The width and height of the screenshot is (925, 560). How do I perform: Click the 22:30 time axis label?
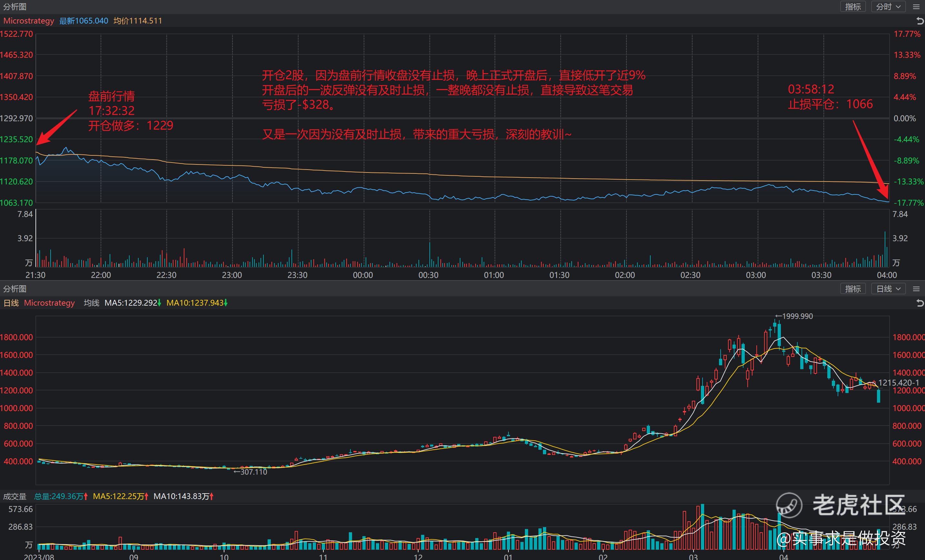click(166, 275)
